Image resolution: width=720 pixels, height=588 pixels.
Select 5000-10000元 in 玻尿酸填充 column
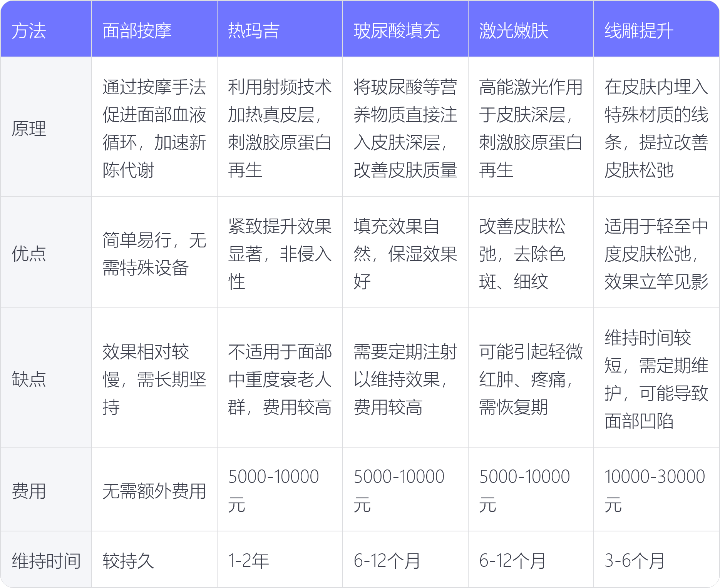(x=405, y=489)
